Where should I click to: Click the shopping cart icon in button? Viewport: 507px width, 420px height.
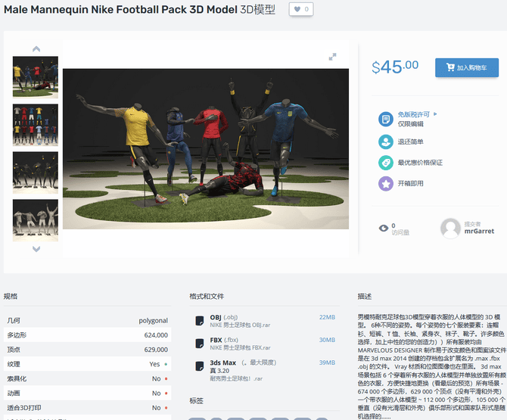pyautogui.click(x=450, y=67)
